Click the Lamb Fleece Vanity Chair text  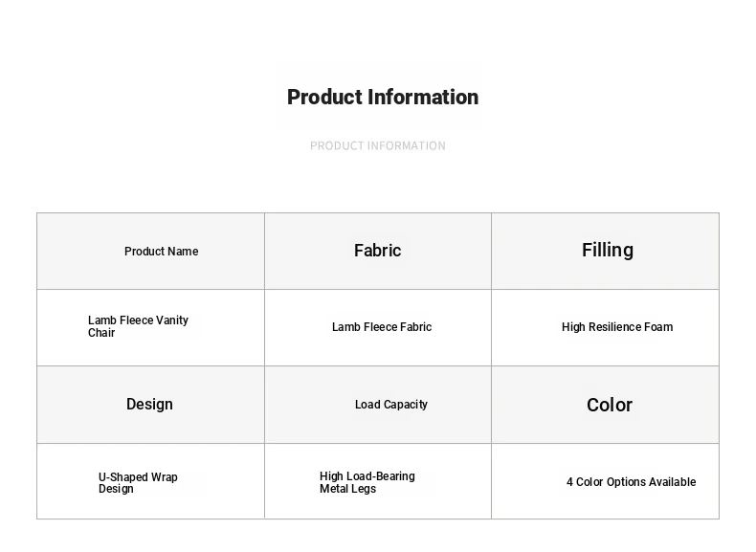pyautogui.click(x=138, y=326)
